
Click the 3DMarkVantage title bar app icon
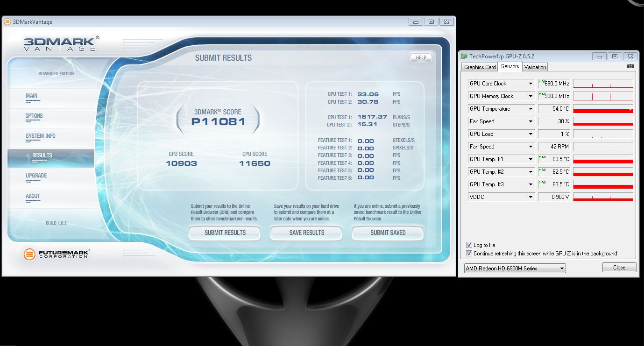click(7, 22)
